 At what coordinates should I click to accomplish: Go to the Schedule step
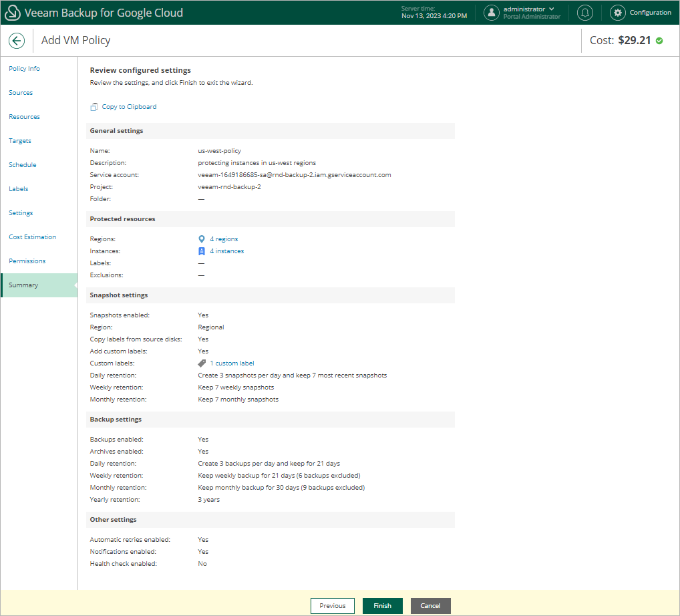click(23, 165)
